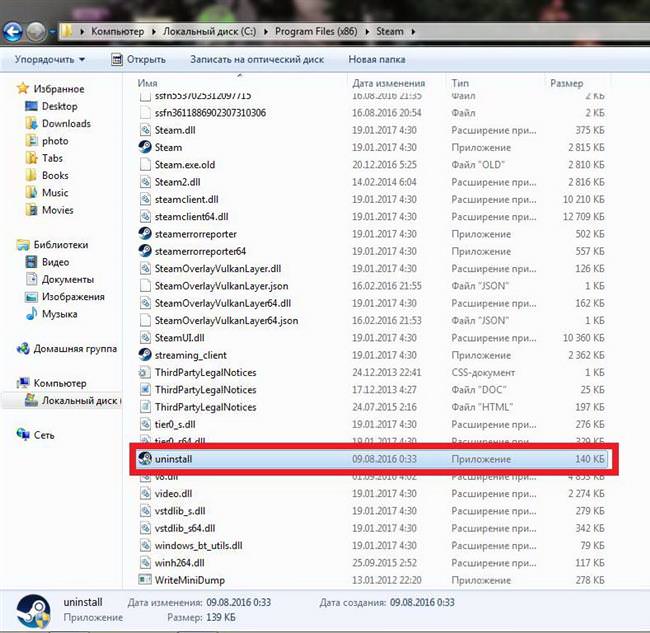Select the steamclient.dll file
The height and width of the screenshot is (633, 650).
point(371,199)
